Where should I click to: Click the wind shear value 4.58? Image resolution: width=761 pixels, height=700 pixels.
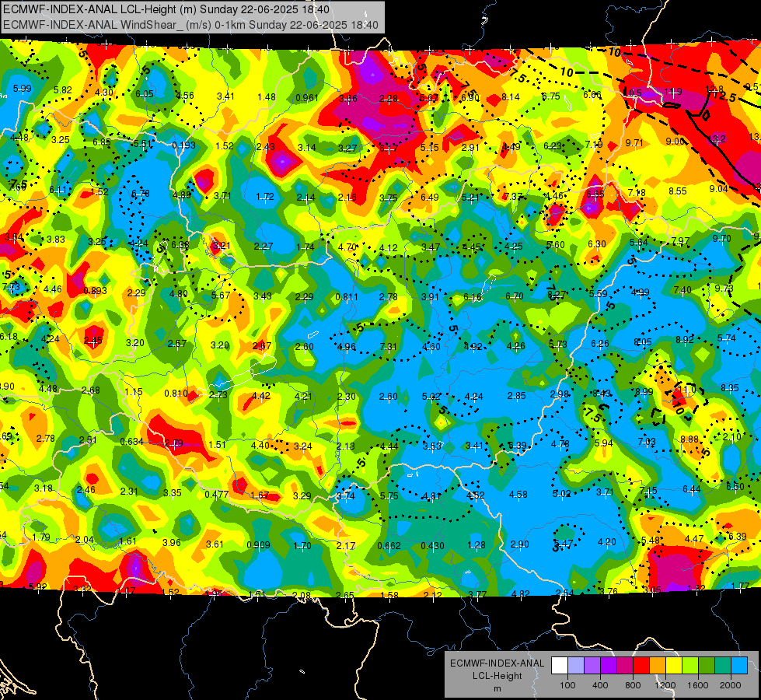point(518,495)
